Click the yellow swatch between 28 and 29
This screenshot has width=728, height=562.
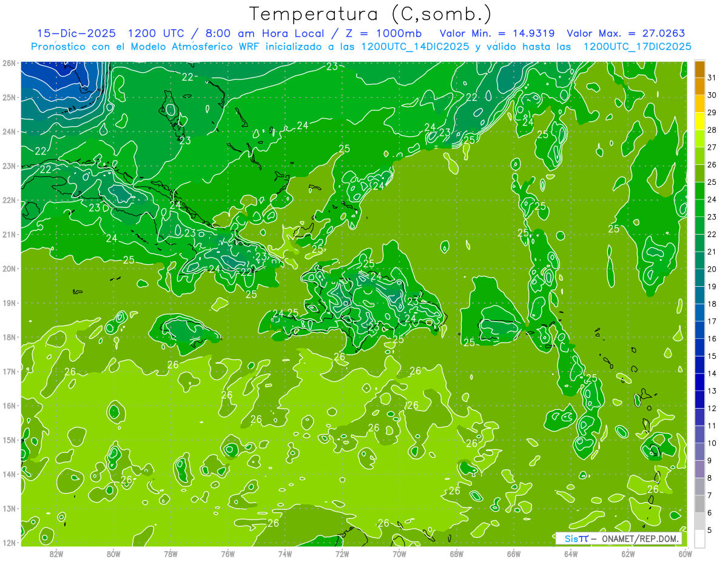click(699, 121)
